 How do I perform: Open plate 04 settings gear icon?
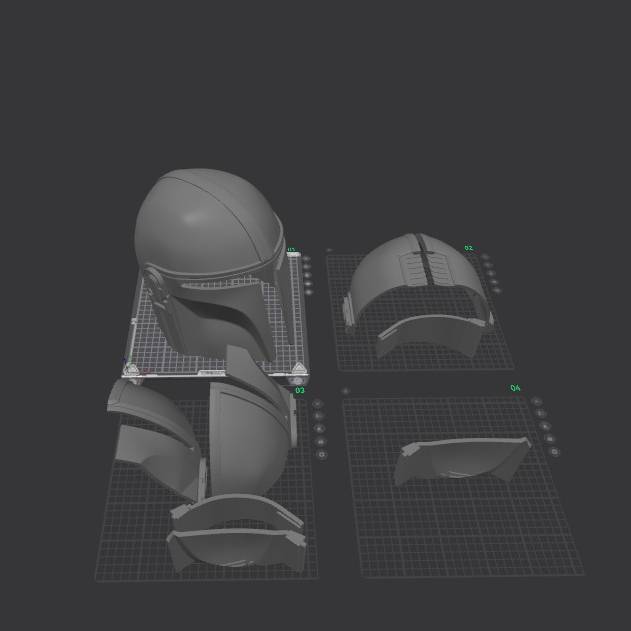click(x=555, y=452)
